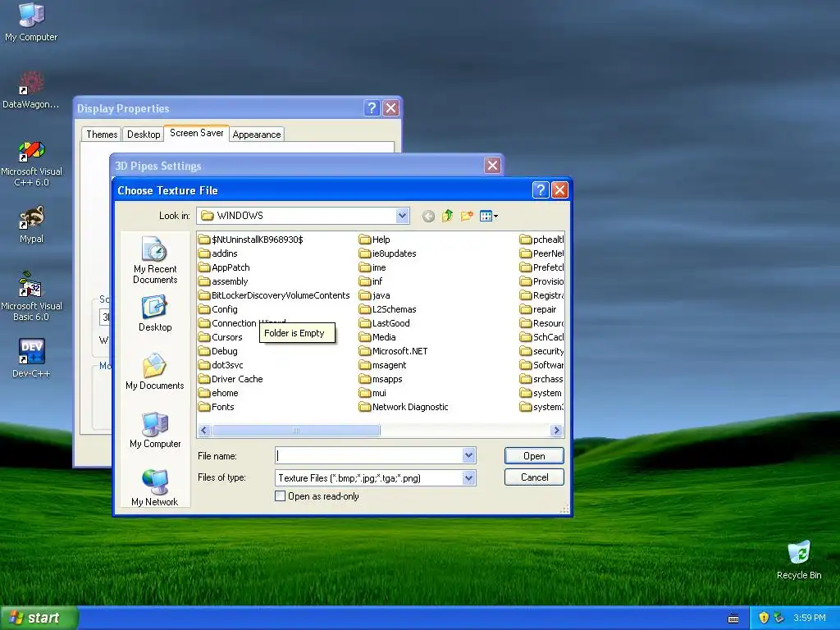Viewport: 840px width, 630px height.
Task: Select the L2Schemas folder
Action: click(x=387, y=309)
